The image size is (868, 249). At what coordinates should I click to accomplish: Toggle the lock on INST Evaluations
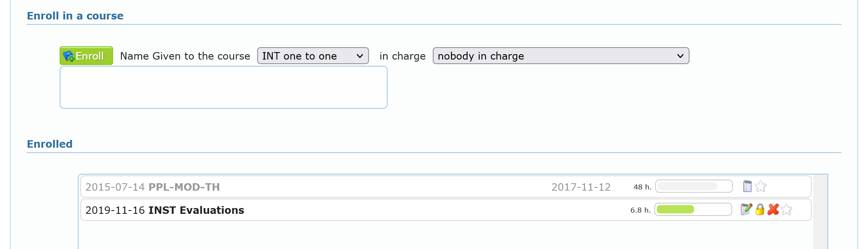click(x=759, y=210)
